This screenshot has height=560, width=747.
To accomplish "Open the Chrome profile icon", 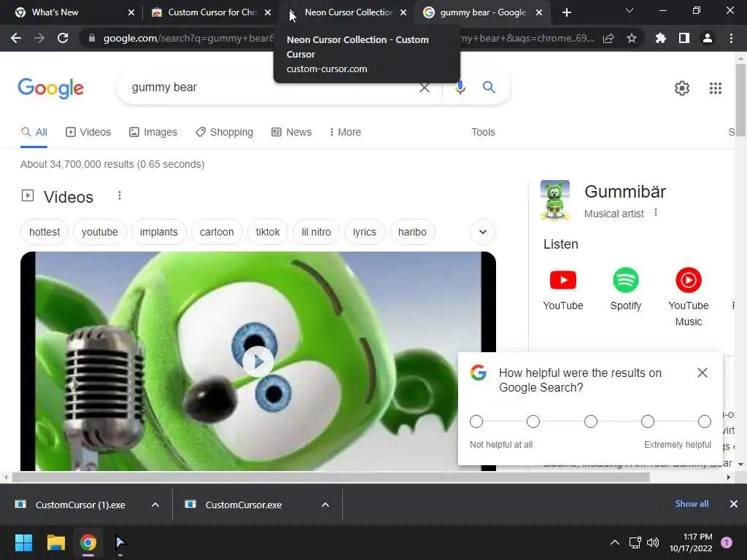I will [708, 38].
